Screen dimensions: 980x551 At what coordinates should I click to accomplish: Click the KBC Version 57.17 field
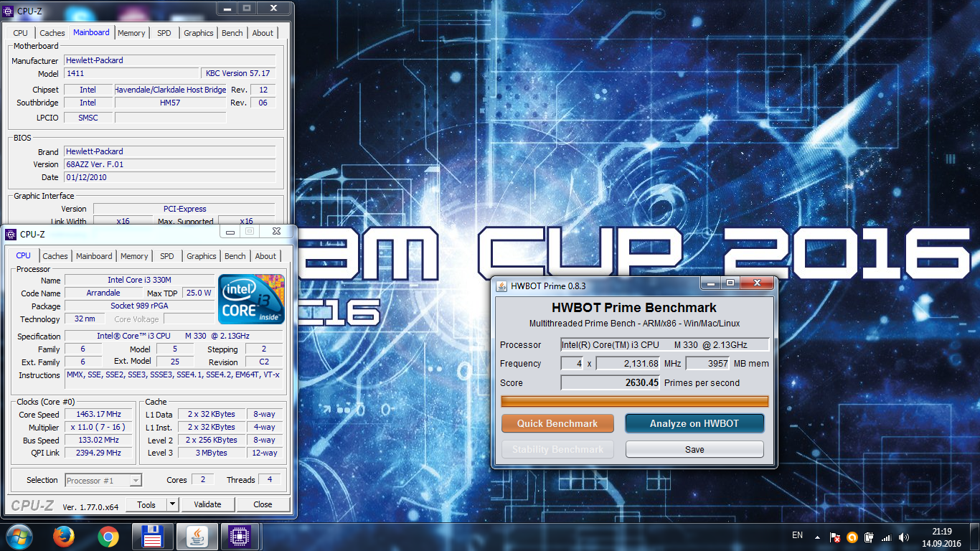238,73
